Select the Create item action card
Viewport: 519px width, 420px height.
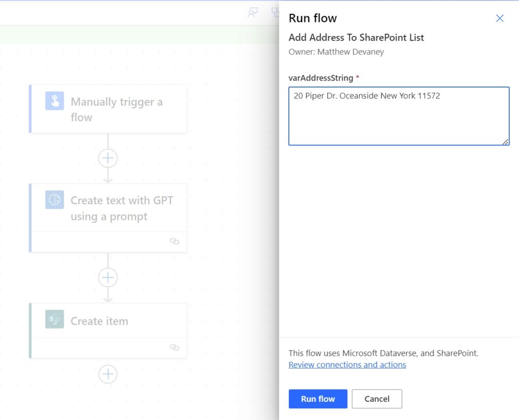coord(99,321)
